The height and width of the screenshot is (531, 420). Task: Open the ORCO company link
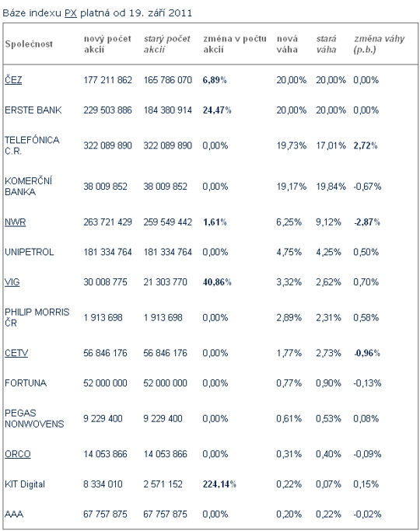(x=18, y=454)
